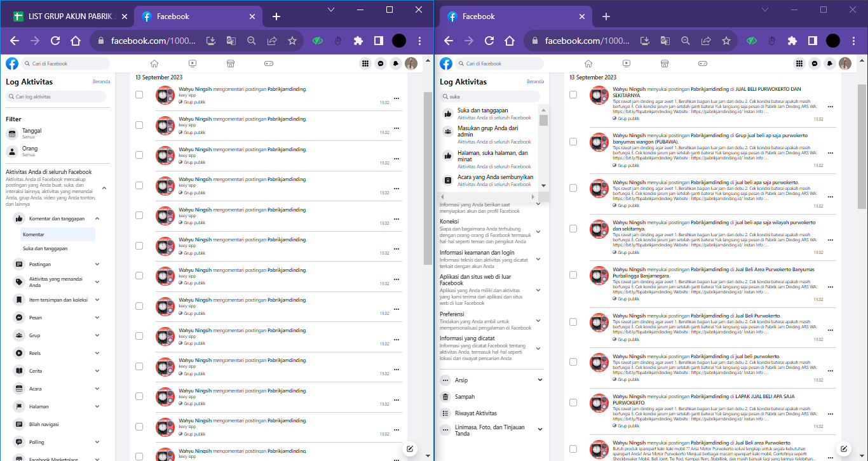The image size is (868, 461).
Task: Open the Facebook menu grid icon in the left window
Action: click(x=365, y=63)
